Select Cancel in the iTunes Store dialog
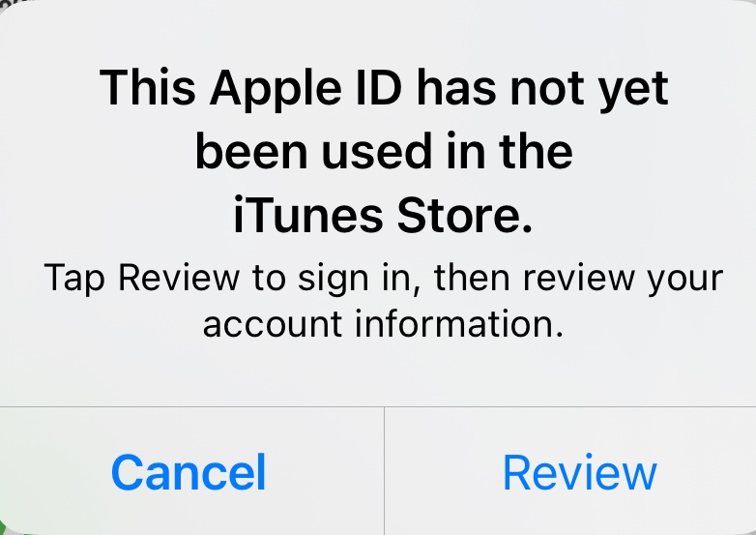 189,472
